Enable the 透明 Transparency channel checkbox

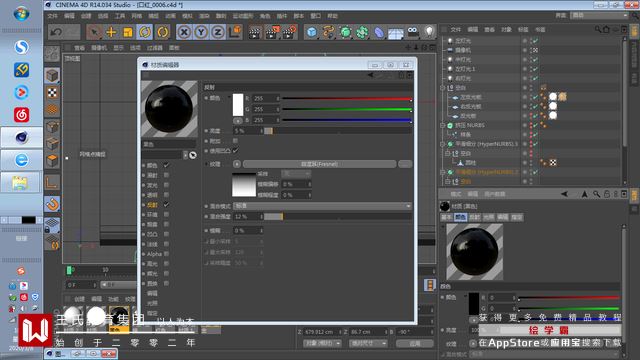166,195
